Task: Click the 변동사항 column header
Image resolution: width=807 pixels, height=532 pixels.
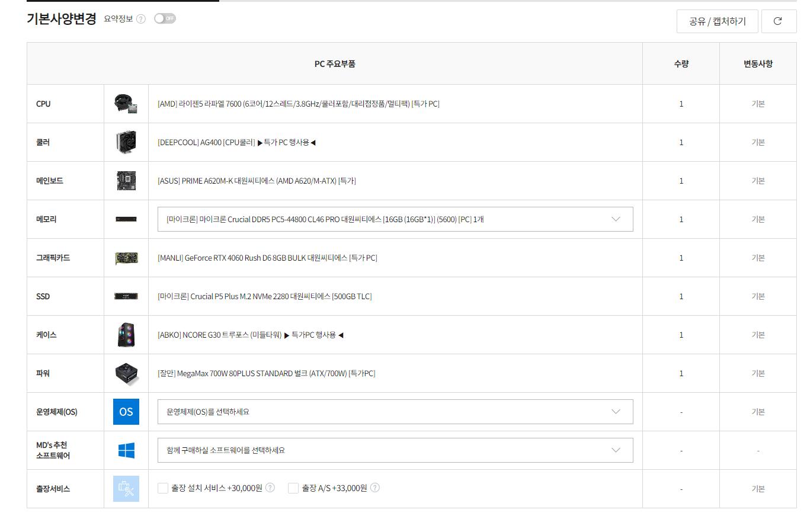Action: [758, 63]
